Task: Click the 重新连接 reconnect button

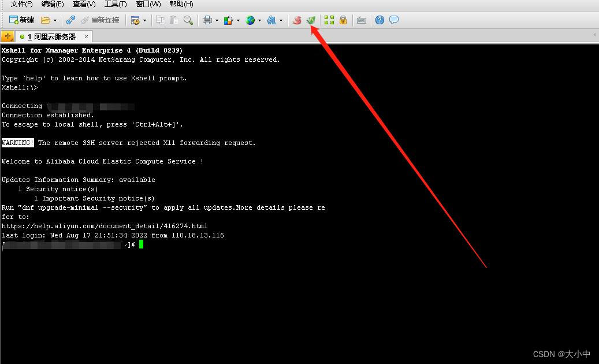Action: tap(101, 20)
